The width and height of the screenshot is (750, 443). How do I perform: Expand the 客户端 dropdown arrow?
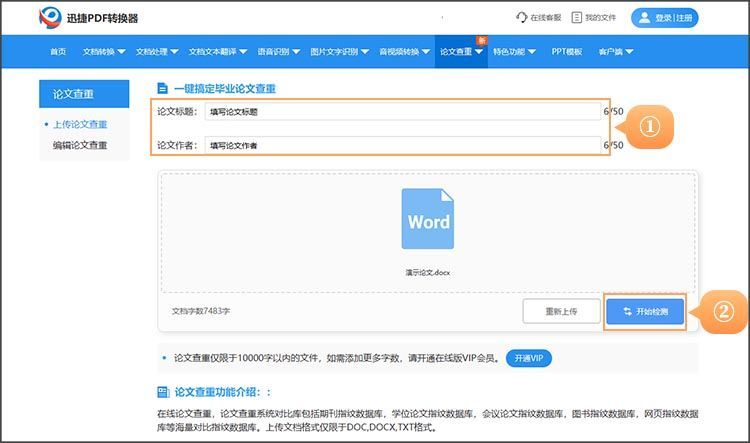click(x=629, y=52)
